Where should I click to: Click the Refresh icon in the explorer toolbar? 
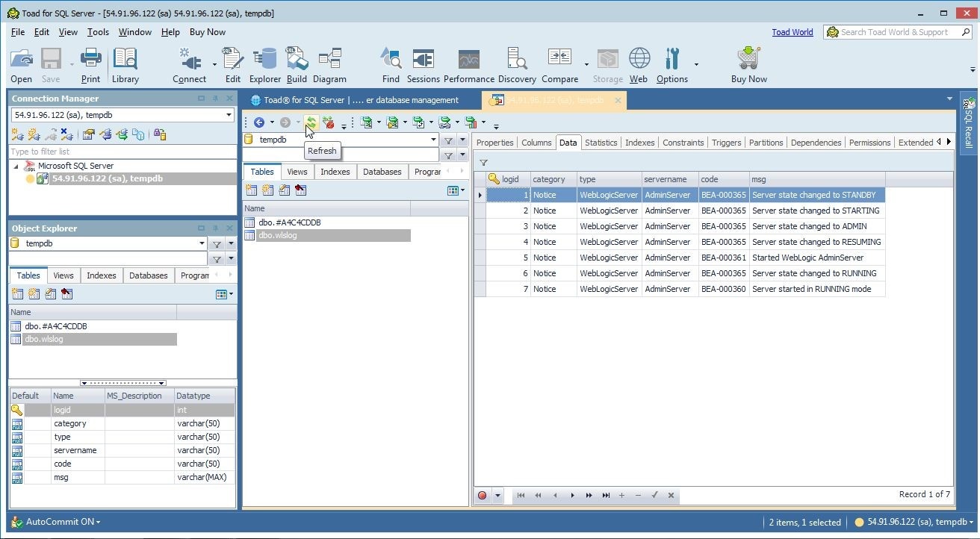coord(311,122)
